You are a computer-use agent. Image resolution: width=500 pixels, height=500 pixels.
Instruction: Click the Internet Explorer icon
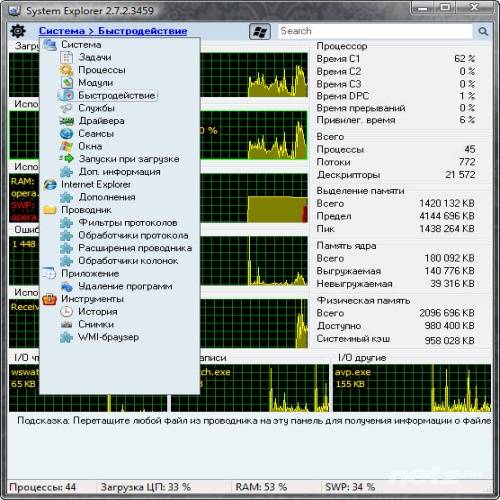(x=50, y=184)
